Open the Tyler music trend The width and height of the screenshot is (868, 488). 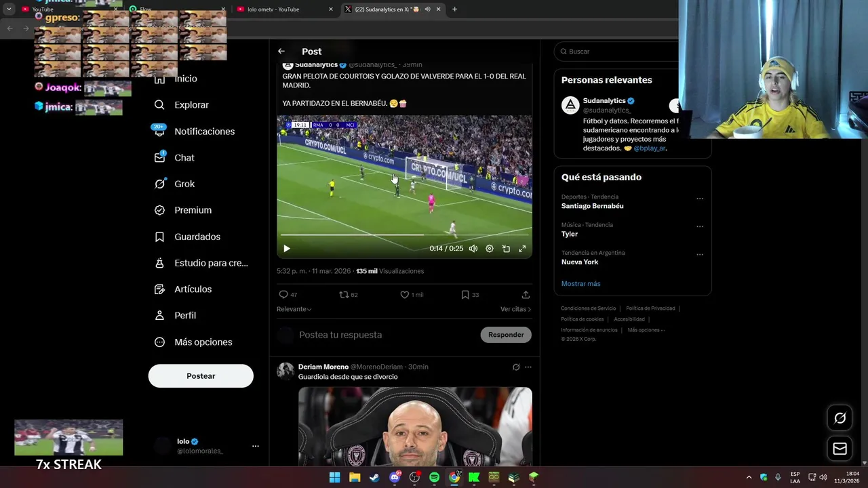(x=570, y=234)
